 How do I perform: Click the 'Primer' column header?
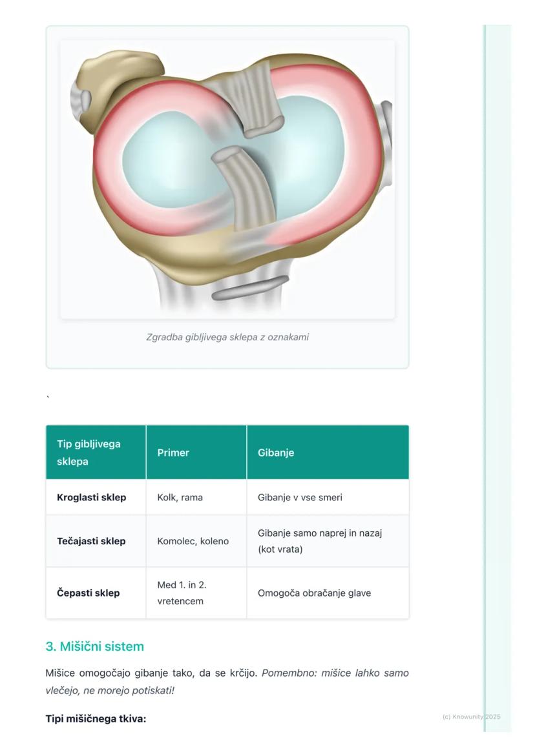tap(173, 453)
